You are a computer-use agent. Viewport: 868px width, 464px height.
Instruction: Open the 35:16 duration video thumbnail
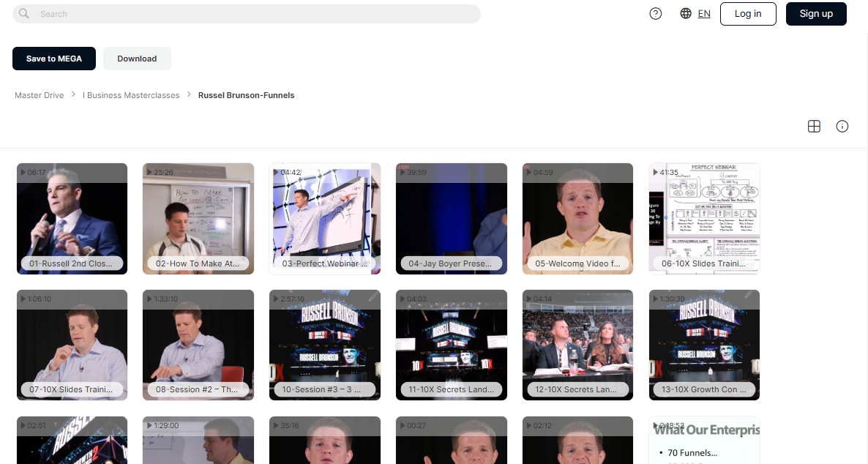click(x=325, y=440)
